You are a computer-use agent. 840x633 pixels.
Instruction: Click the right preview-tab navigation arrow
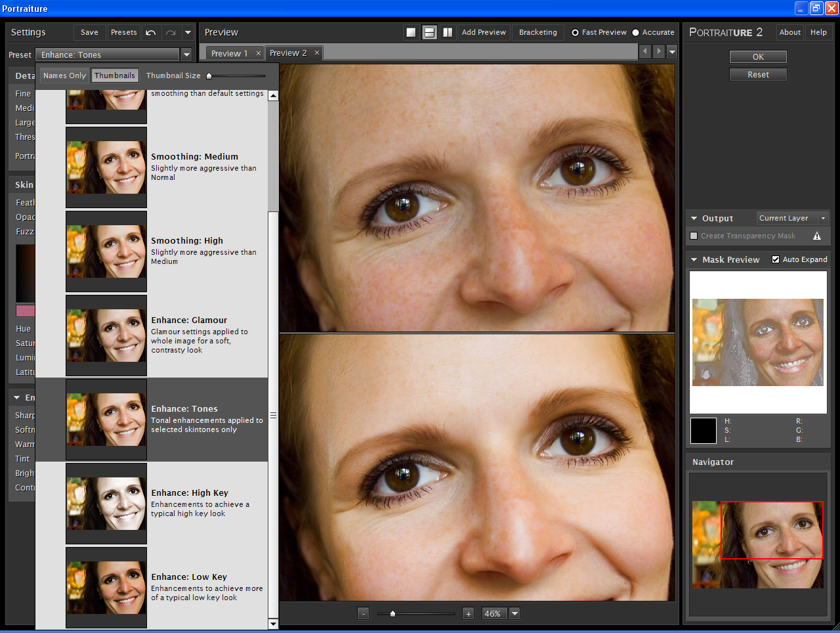[x=658, y=52]
